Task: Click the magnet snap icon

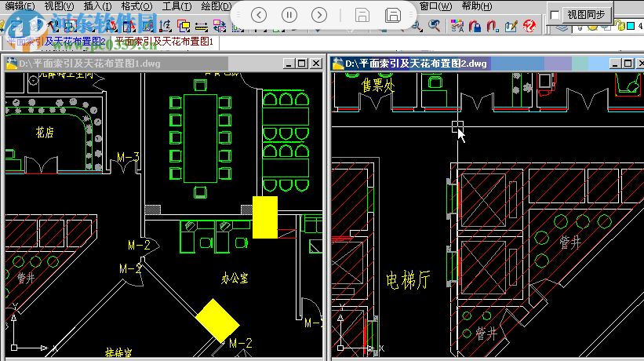Action: tap(493, 26)
